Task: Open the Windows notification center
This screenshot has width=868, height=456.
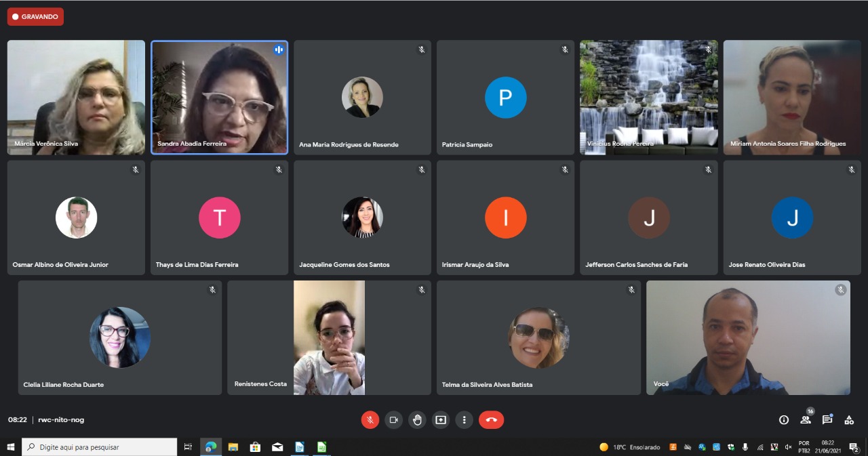Action: (854, 447)
